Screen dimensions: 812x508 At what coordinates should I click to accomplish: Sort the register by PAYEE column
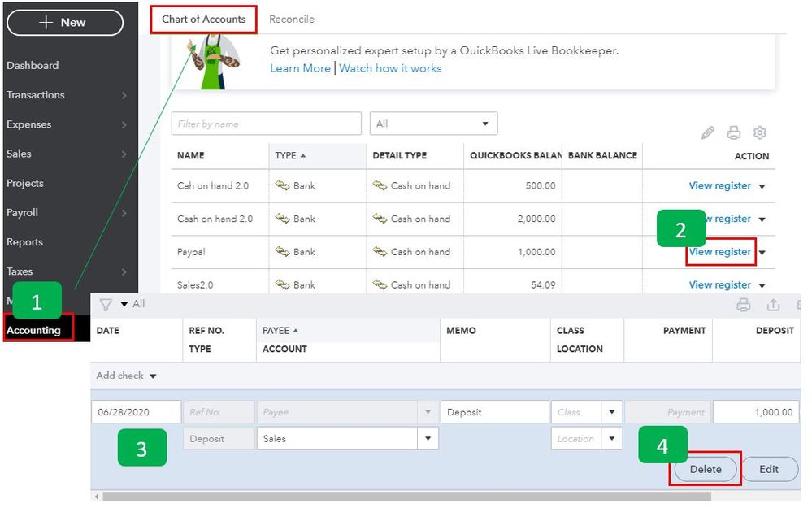click(x=280, y=330)
